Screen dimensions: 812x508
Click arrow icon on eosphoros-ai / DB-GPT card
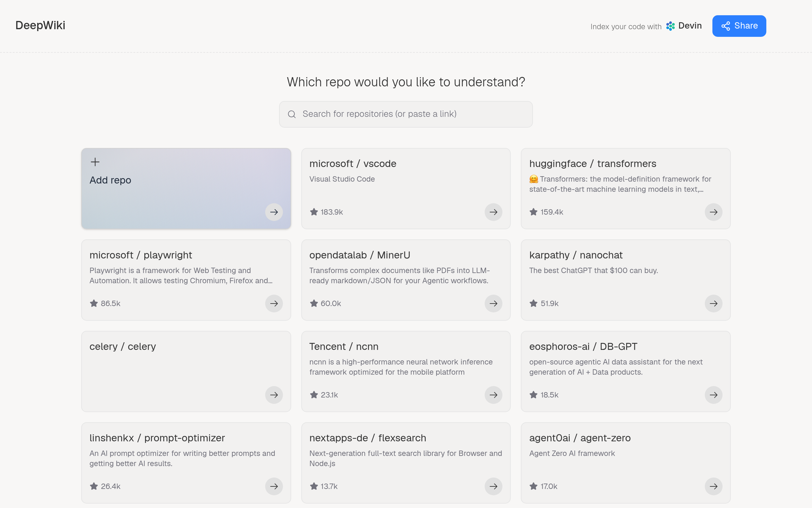click(x=713, y=395)
